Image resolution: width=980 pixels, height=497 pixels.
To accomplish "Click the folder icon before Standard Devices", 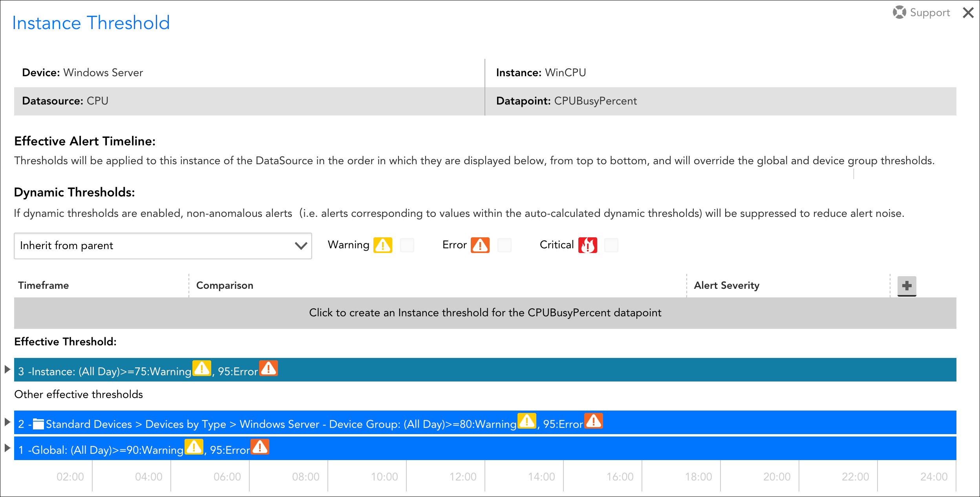I will coord(38,424).
